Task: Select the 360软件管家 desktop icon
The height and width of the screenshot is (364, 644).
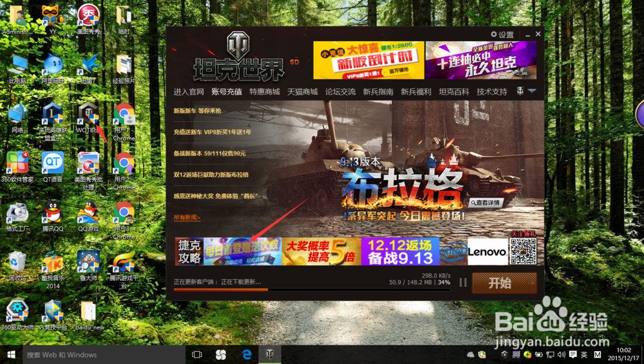Action: 17,168
